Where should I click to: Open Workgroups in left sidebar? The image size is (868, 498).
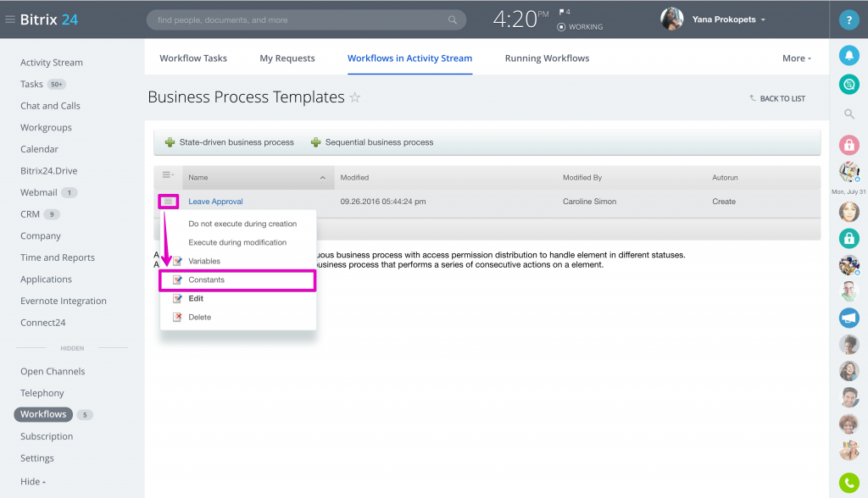46,127
